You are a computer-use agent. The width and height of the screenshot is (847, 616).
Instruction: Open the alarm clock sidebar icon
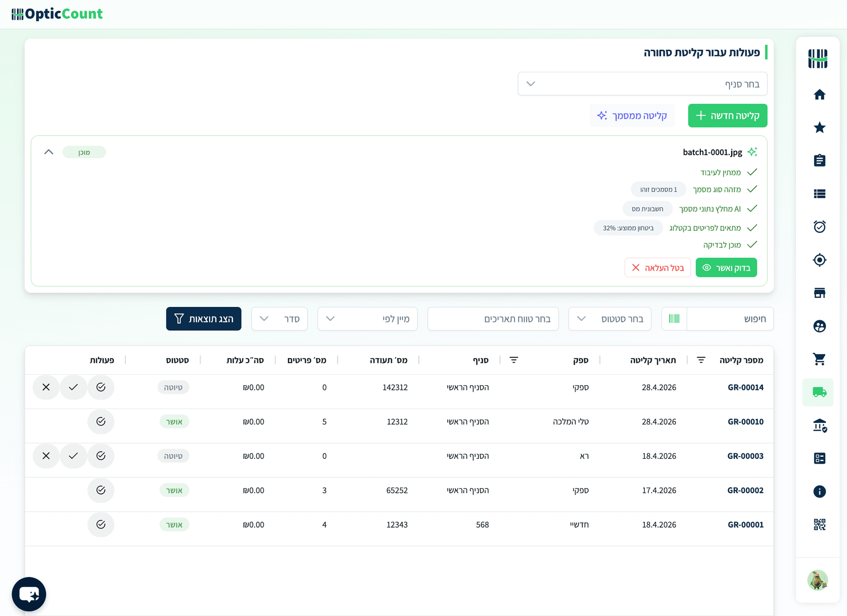click(819, 227)
